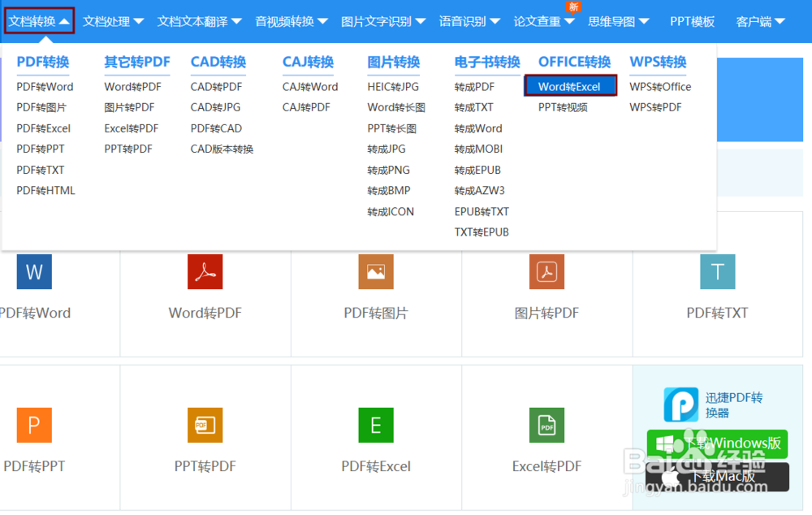This screenshot has width=812, height=515.
Task: Click the 图片转PDF tile icon
Action: tap(546, 271)
